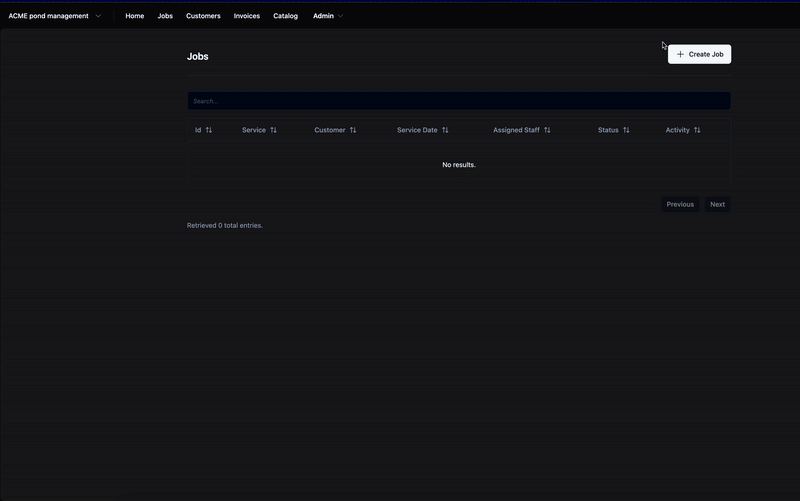Open the Jobs nav item
This screenshot has height=501, width=800.
pos(165,16)
